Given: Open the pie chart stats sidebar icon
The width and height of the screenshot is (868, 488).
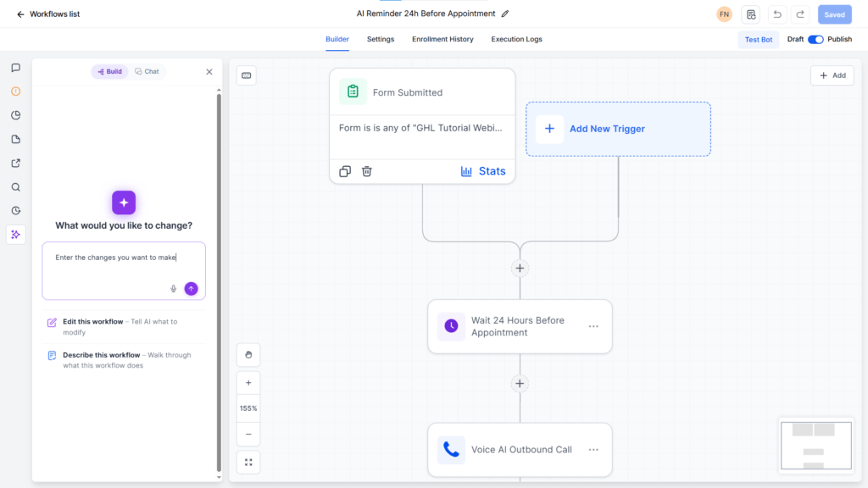Looking at the screenshot, I should (15, 115).
